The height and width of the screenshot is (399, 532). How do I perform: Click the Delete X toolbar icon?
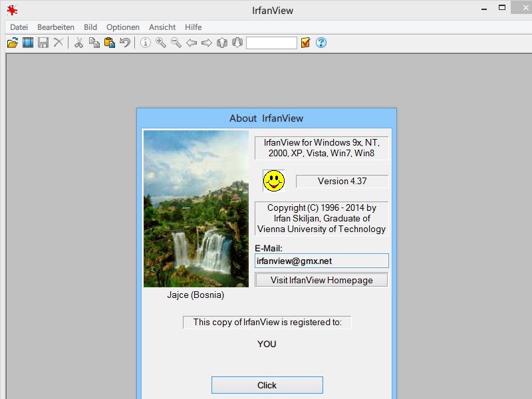coord(59,43)
